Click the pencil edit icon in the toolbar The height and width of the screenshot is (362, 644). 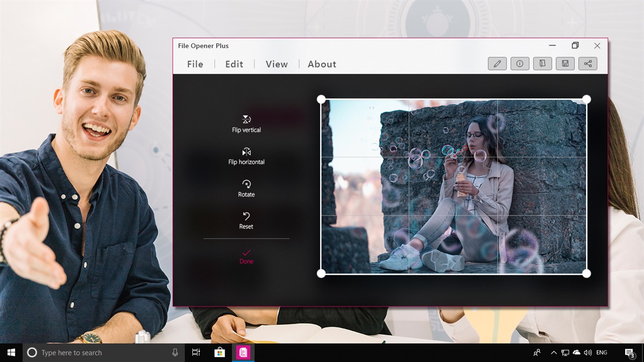[497, 63]
